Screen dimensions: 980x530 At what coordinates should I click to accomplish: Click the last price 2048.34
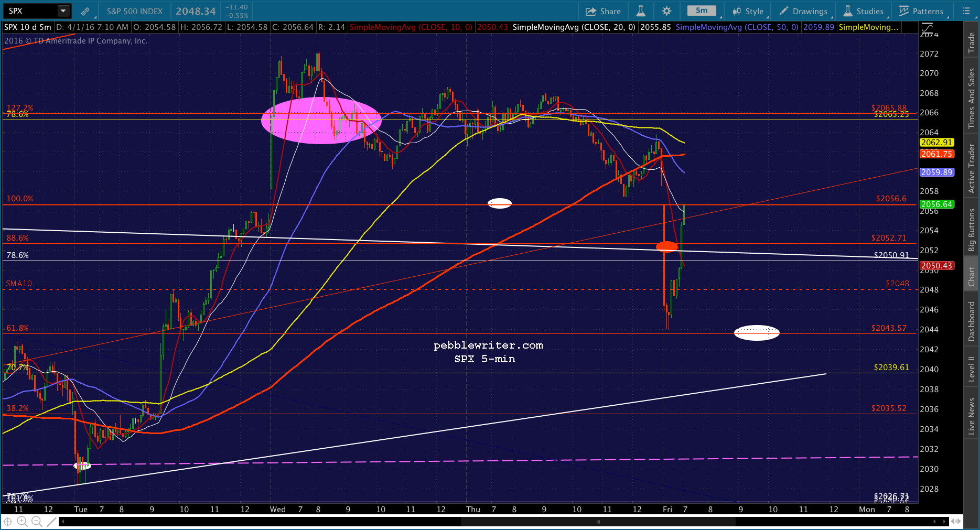click(x=196, y=11)
